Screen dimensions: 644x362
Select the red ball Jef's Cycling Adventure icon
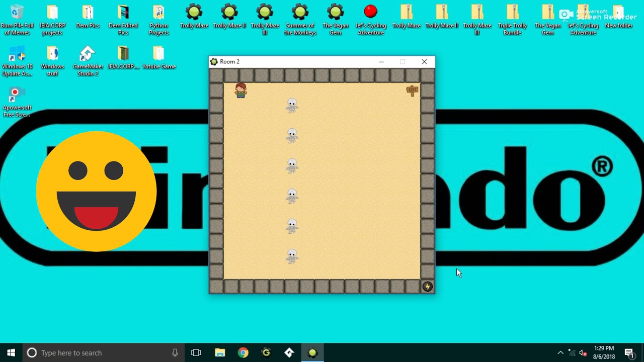[x=371, y=20]
